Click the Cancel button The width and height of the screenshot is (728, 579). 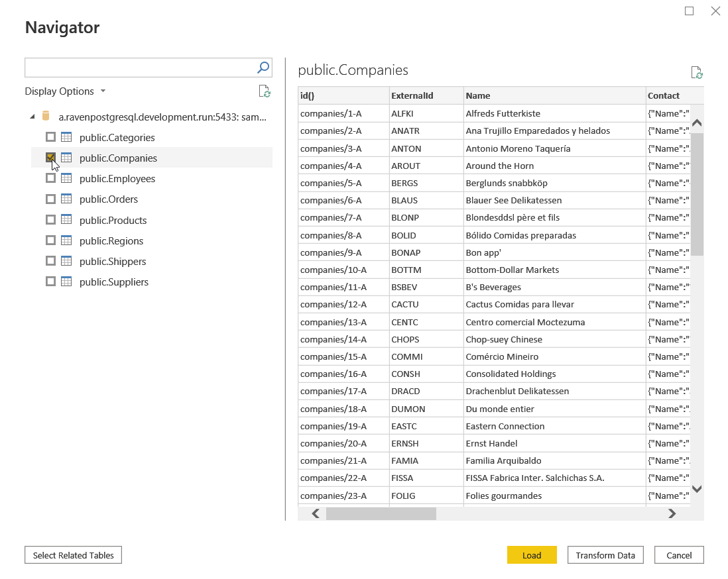[679, 555]
